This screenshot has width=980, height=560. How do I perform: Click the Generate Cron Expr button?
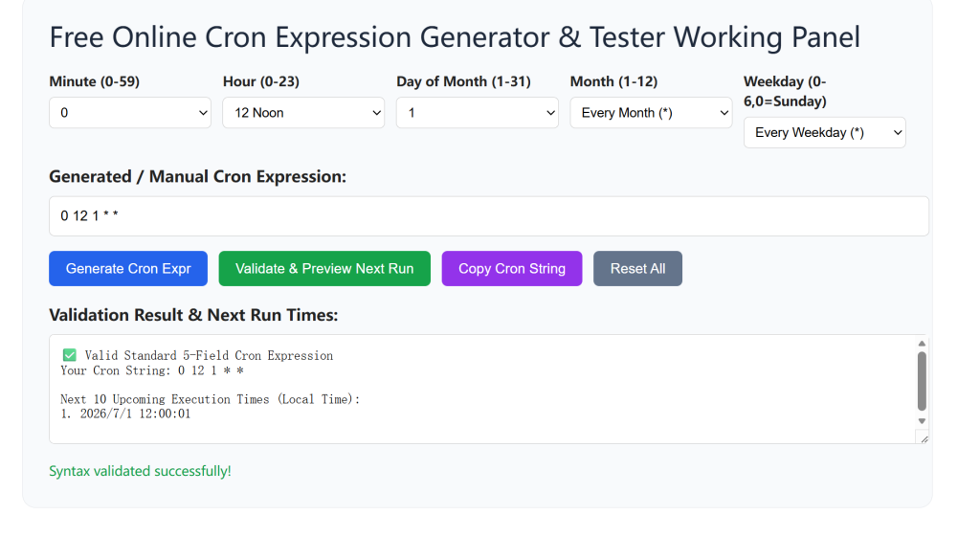128,269
